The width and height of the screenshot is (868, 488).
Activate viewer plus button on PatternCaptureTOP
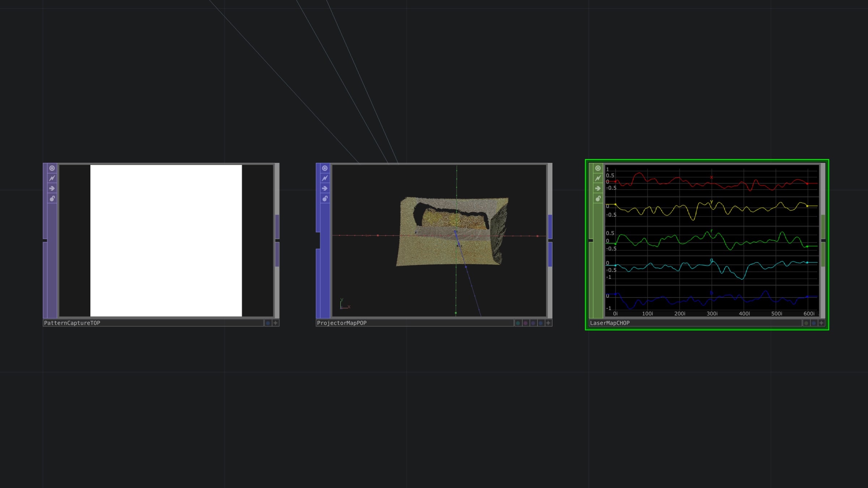click(276, 323)
